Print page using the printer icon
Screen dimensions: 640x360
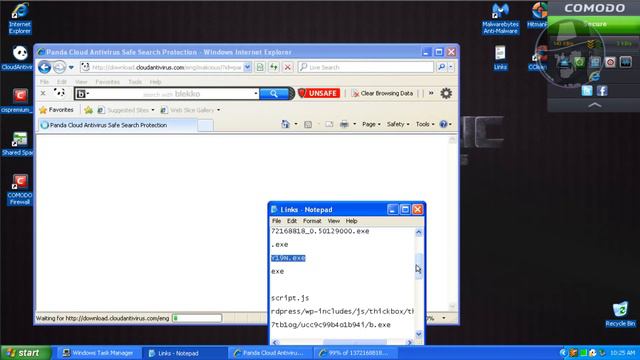[344, 124]
